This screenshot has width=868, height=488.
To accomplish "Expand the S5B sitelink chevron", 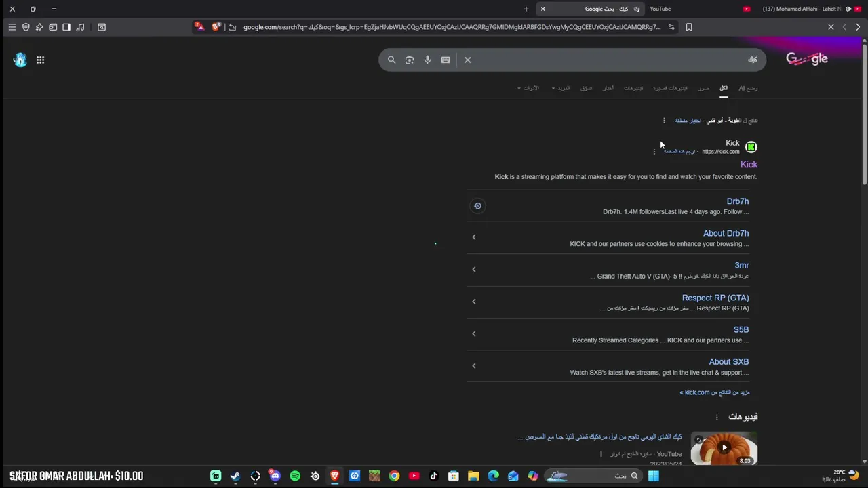I will 474,334.
